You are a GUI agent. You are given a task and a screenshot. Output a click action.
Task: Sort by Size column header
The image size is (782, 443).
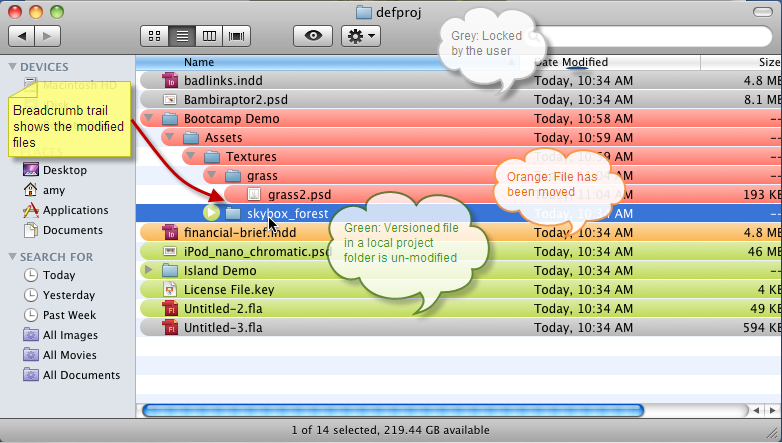[741, 62]
